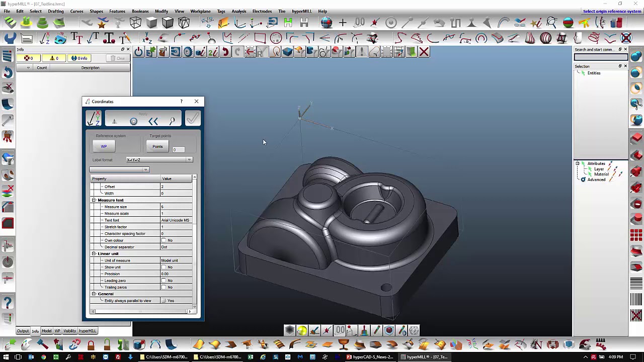Select the XYZ coordinates dimension tool

(44, 38)
